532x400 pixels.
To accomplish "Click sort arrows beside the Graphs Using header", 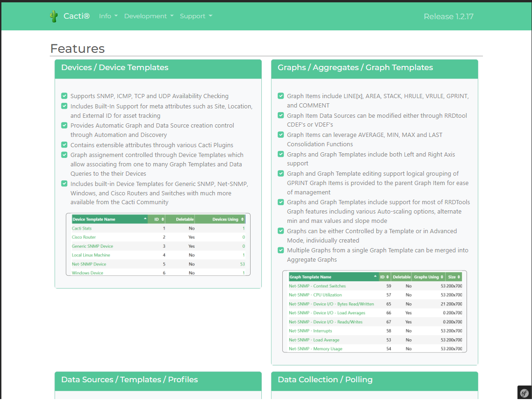I will [x=442, y=277].
